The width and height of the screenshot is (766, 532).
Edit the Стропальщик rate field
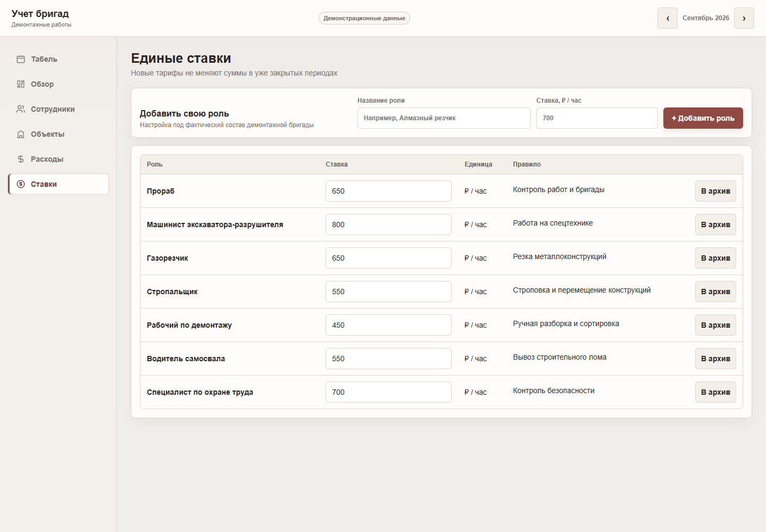388,292
